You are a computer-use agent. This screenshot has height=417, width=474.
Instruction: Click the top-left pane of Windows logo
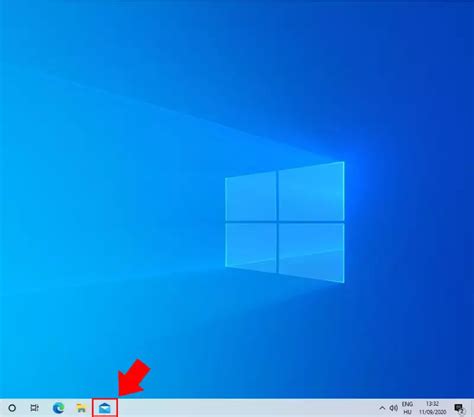point(251,197)
